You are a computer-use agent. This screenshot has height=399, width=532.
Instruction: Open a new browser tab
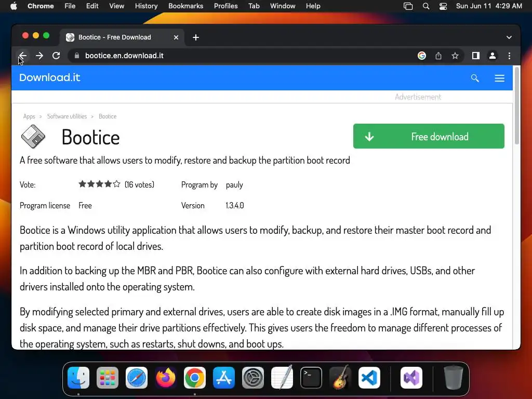(196, 37)
